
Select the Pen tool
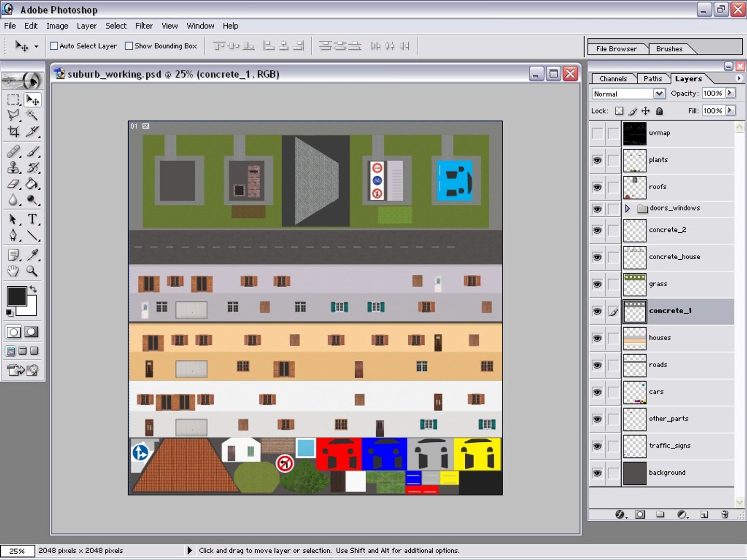click(x=13, y=235)
